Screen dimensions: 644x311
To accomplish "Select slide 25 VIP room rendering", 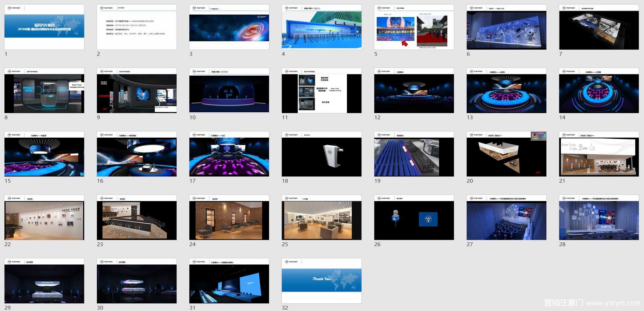I will pyautogui.click(x=322, y=217).
